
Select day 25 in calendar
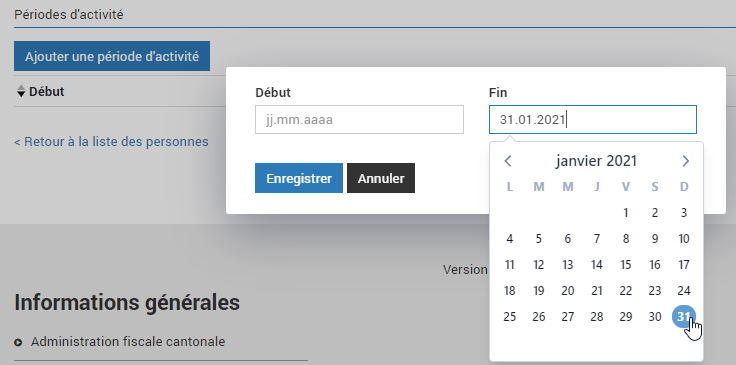tap(510, 317)
